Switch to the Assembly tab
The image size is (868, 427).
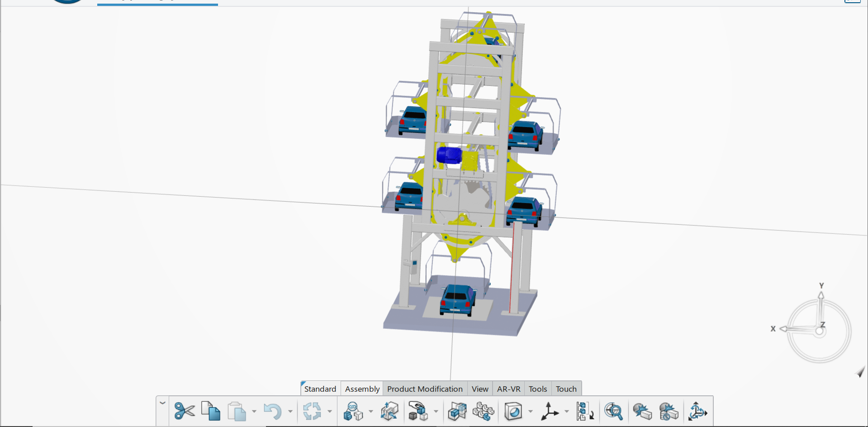362,389
